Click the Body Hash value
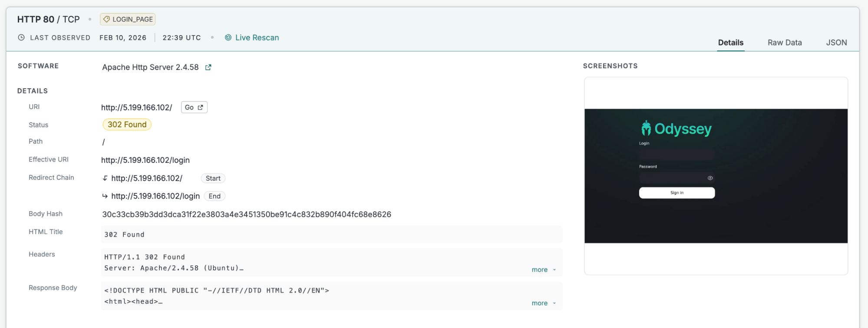Viewport: 868px width, 328px height. 247,215
